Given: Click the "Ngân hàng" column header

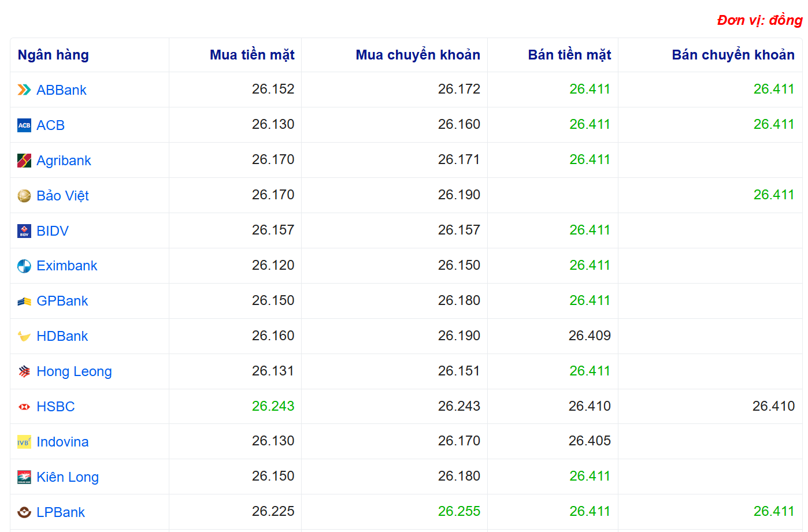Looking at the screenshot, I should 53,55.
